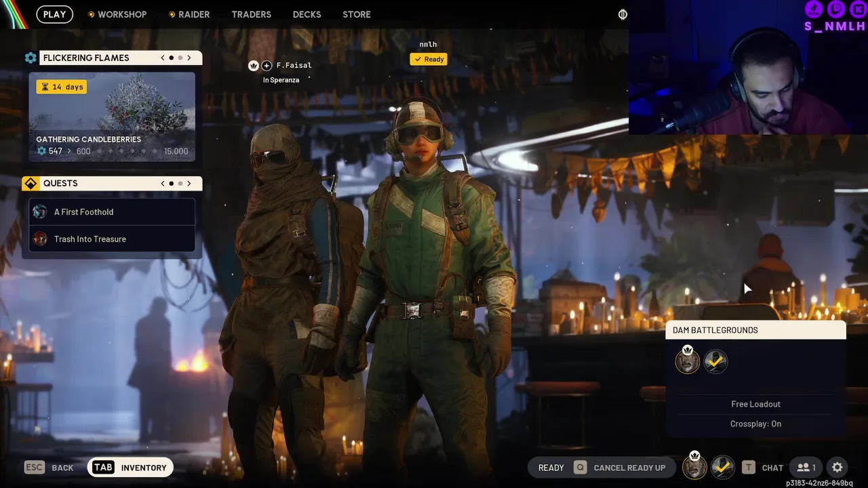Image resolution: width=868 pixels, height=488 pixels.
Task: Open the settings gear icon
Action: (837, 468)
